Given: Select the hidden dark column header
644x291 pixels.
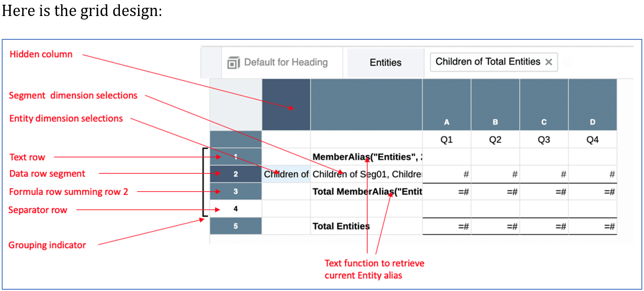Looking at the screenshot, I should coord(286,104).
